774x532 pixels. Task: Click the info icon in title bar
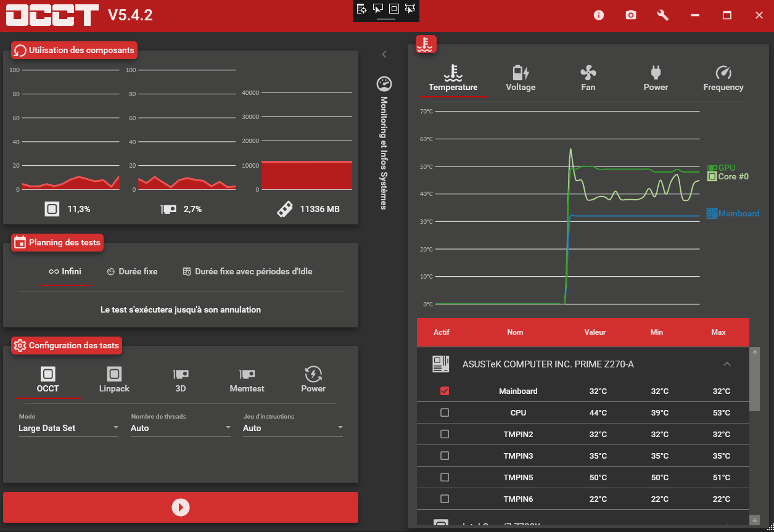coord(599,15)
